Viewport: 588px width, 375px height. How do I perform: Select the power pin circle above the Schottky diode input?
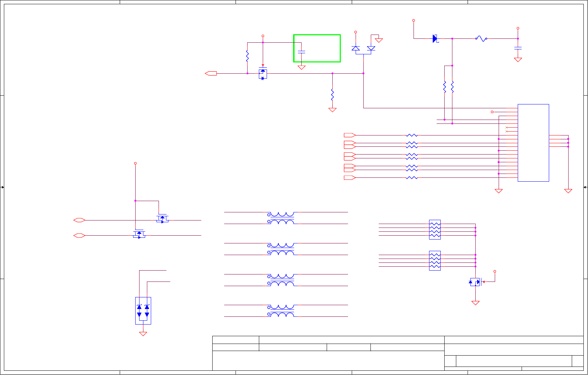[414, 20]
